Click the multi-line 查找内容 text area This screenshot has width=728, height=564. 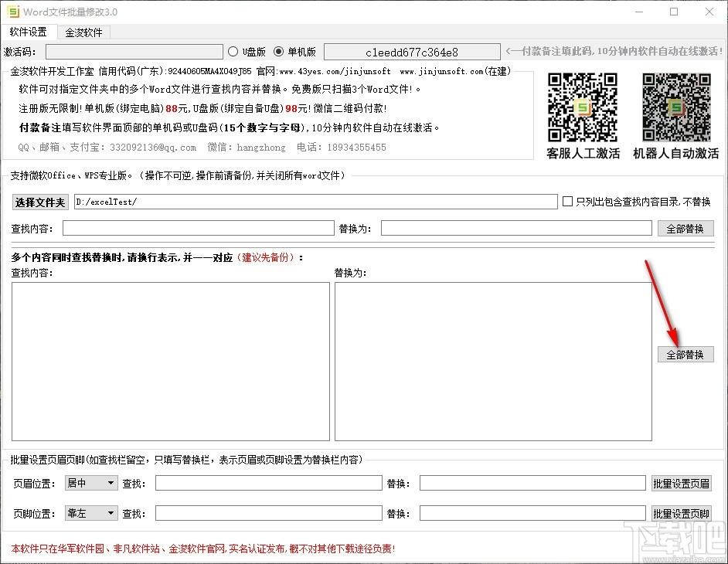coord(170,361)
